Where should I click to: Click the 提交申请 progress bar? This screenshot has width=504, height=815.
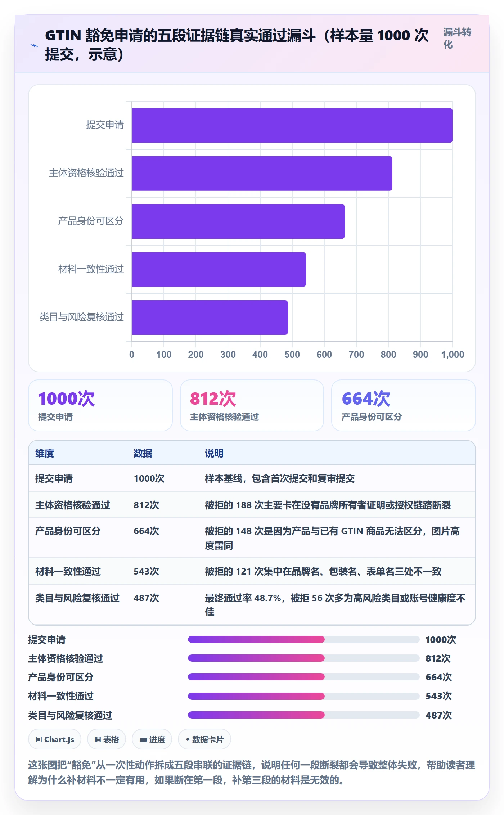[304, 639]
